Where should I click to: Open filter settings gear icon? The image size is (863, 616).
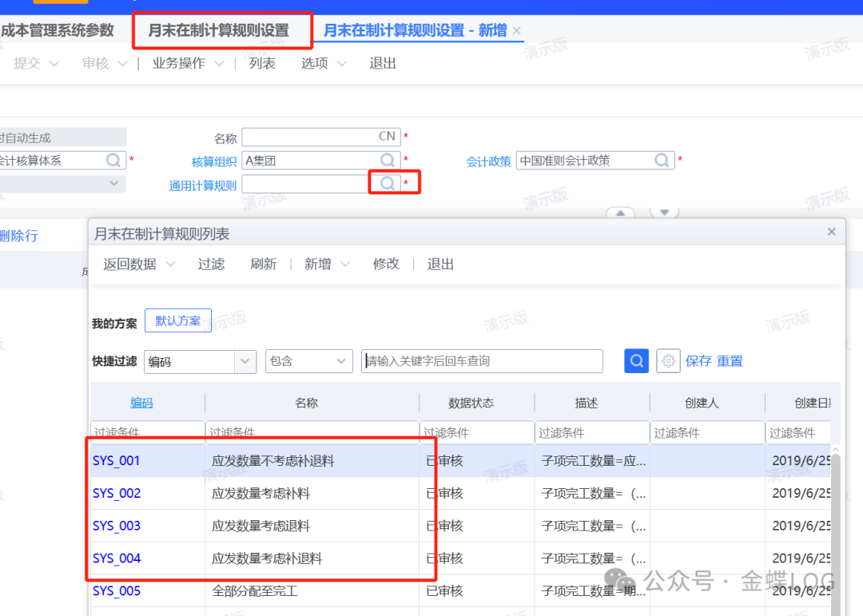click(668, 361)
